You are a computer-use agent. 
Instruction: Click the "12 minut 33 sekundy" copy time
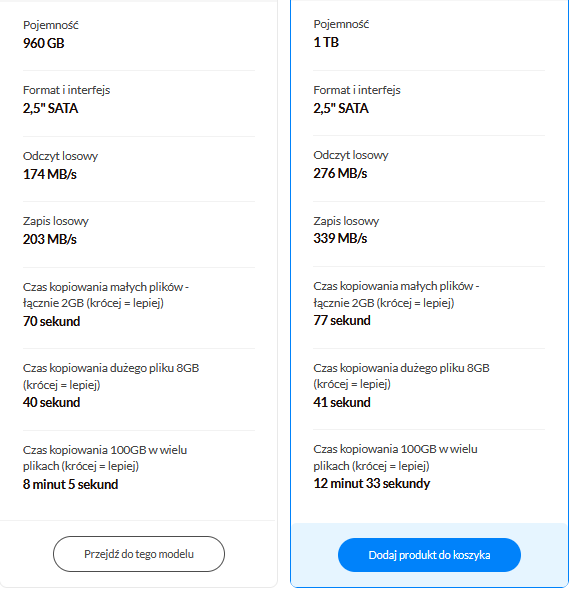[372, 483]
